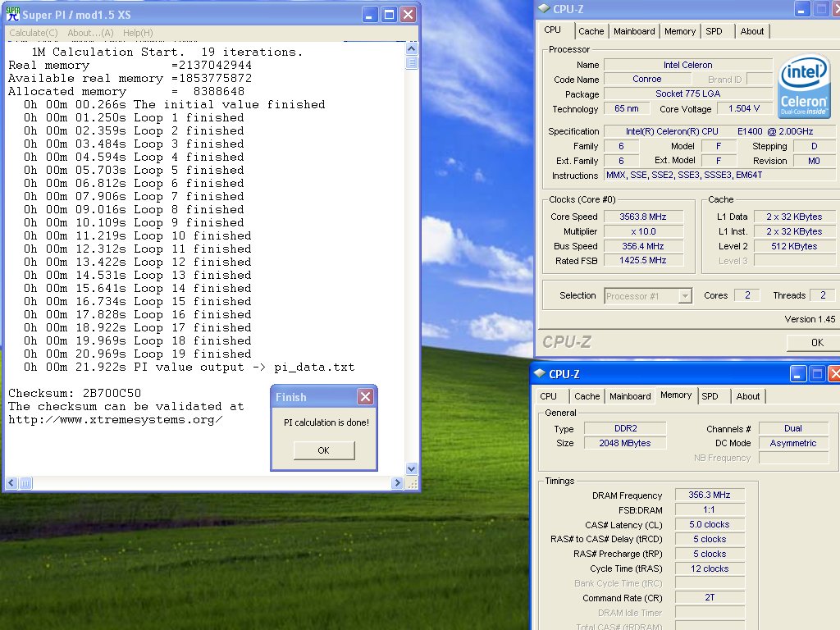The height and width of the screenshot is (630, 840).
Task: Click the Super PI scroll down arrow
Action: pyautogui.click(x=412, y=468)
